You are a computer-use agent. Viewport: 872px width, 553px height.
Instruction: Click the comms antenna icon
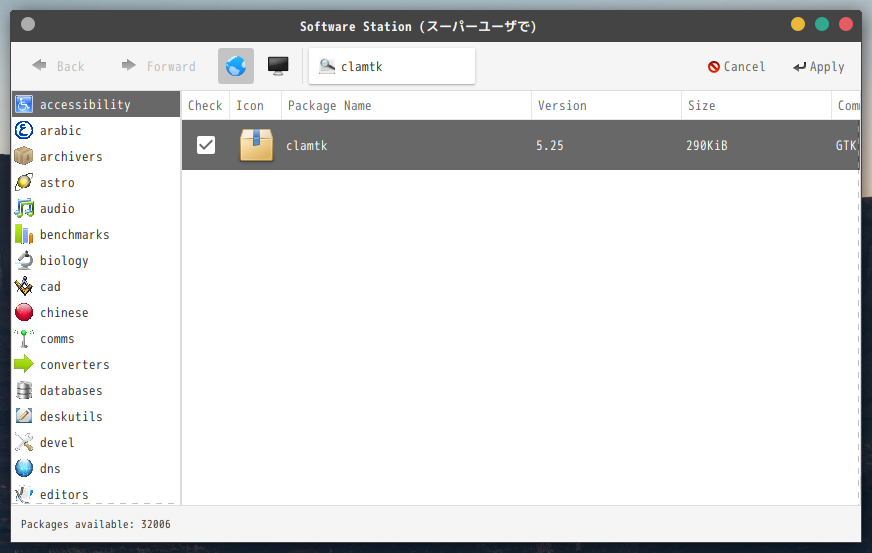point(24,338)
